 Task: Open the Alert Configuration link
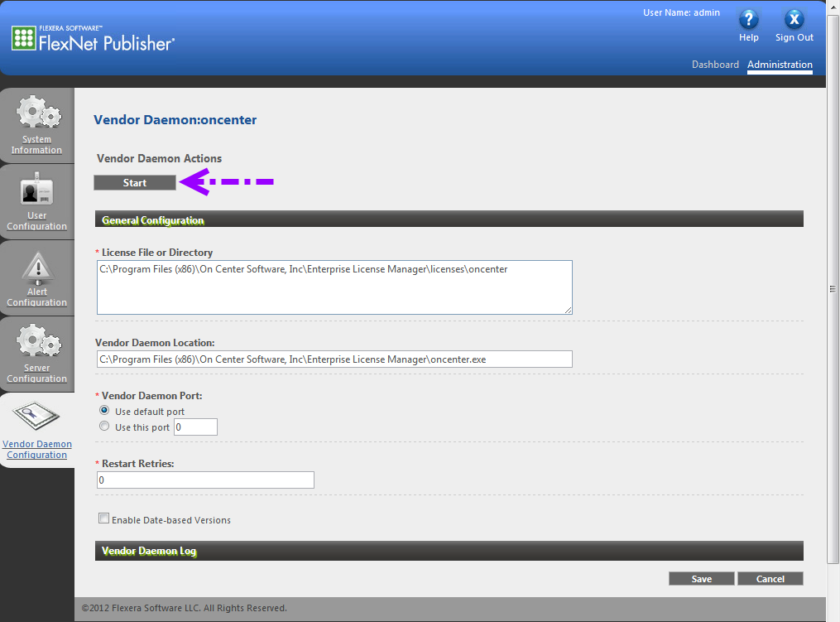point(36,297)
